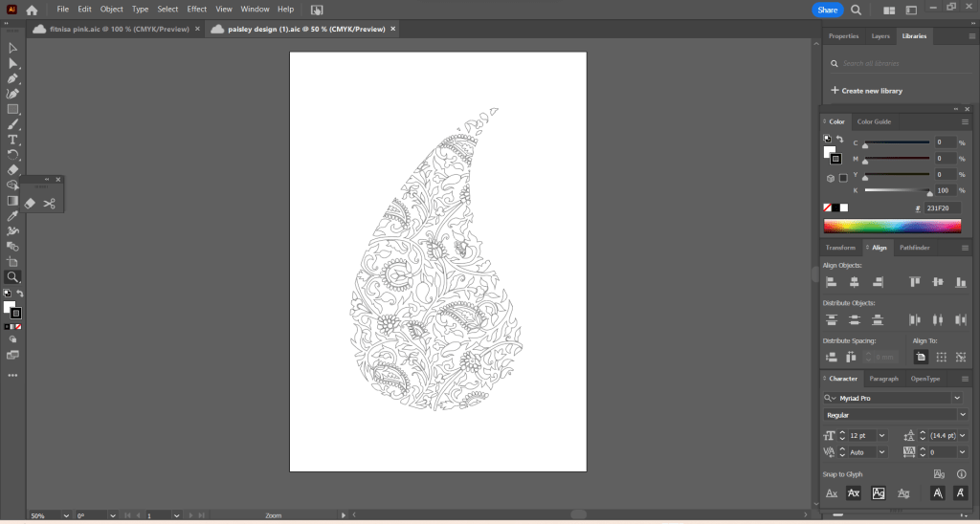This screenshot has height=524, width=980.
Task: Select the Zoom tool magnifier icon
Action: [x=13, y=277]
